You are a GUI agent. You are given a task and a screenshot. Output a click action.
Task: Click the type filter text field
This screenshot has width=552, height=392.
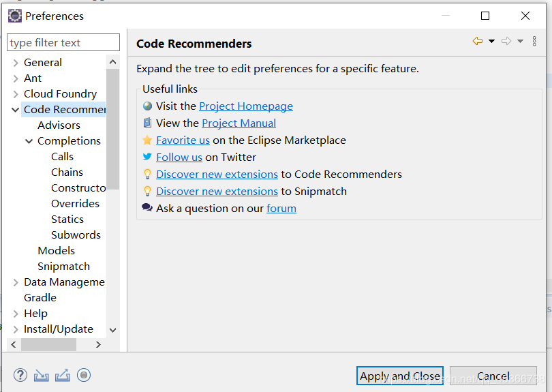coord(63,43)
